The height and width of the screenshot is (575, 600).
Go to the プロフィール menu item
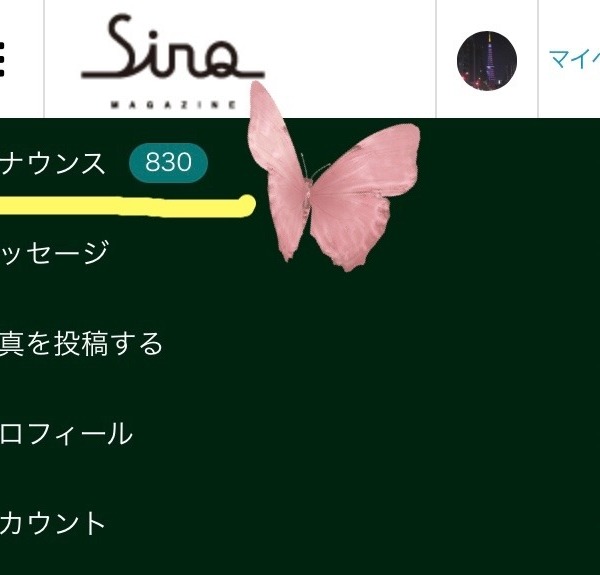[66, 433]
